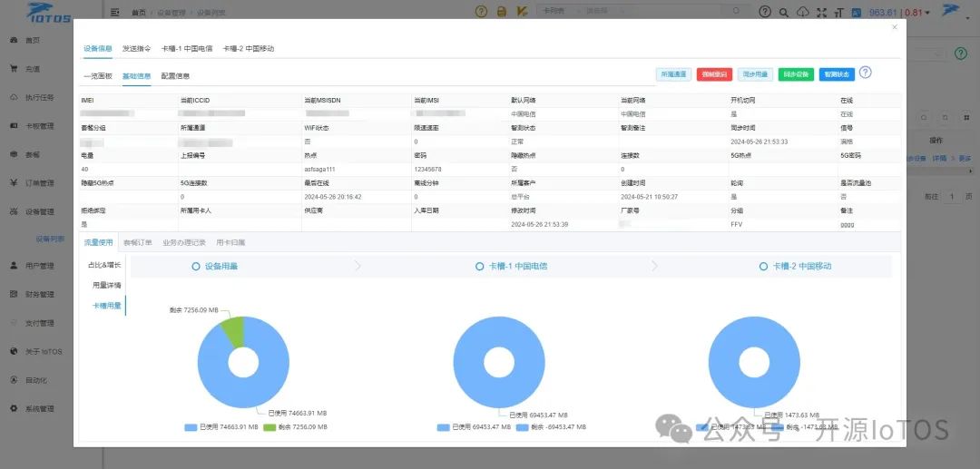Click the green slice of device usage chart
This screenshot has width=980, height=469.
click(232, 331)
